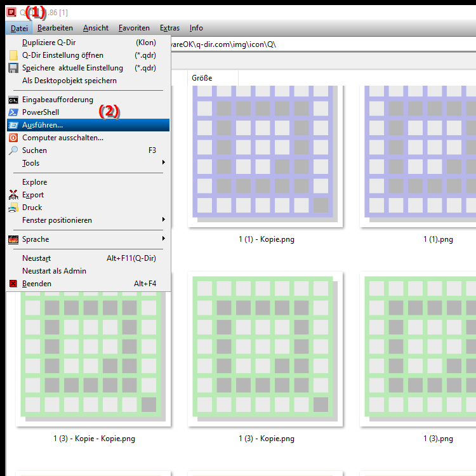Viewport: 476px width, 476px height.
Task: Open the Extras menu
Action: click(169, 28)
